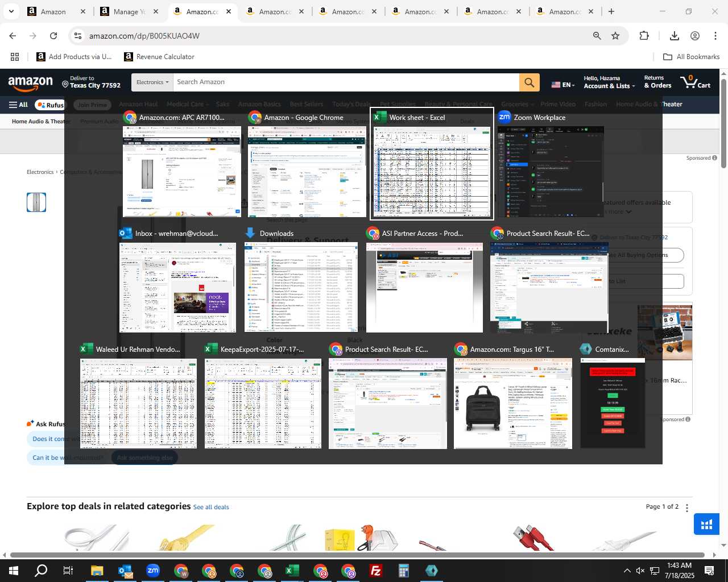Open the All hamburger menu
Image resolution: width=728 pixels, height=582 pixels.
click(x=18, y=105)
